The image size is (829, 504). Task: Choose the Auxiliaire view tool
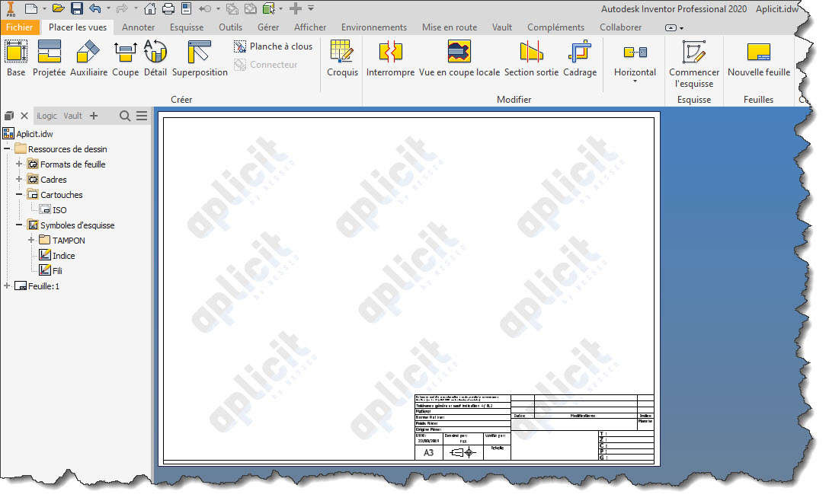click(89, 58)
